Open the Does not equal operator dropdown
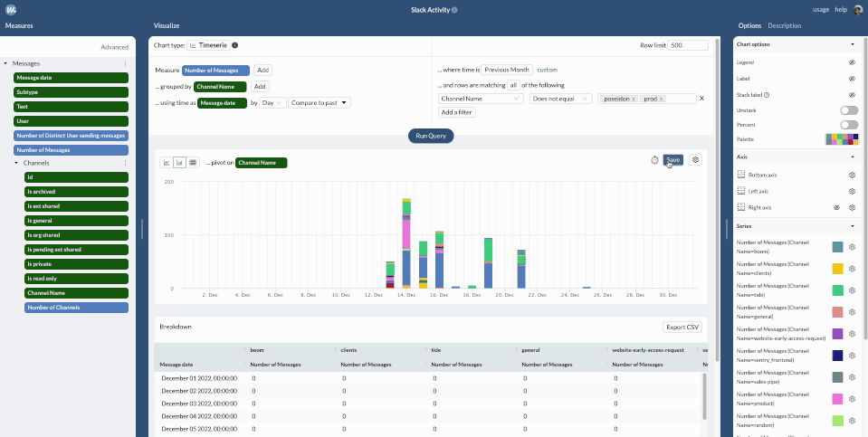Screen dimensions: 868x437 pos(561,99)
